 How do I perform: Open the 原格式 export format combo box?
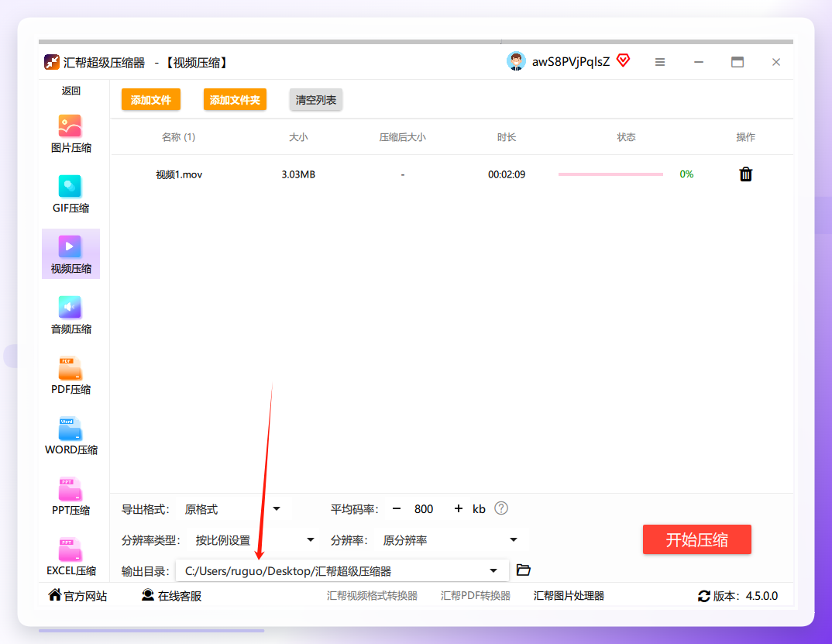click(x=232, y=509)
